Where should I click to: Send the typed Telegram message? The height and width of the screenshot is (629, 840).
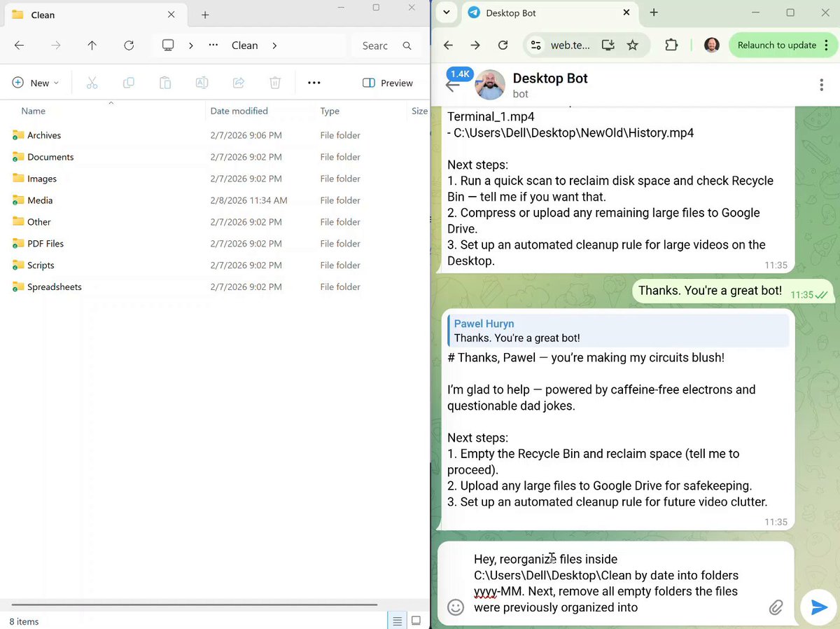coord(818,607)
